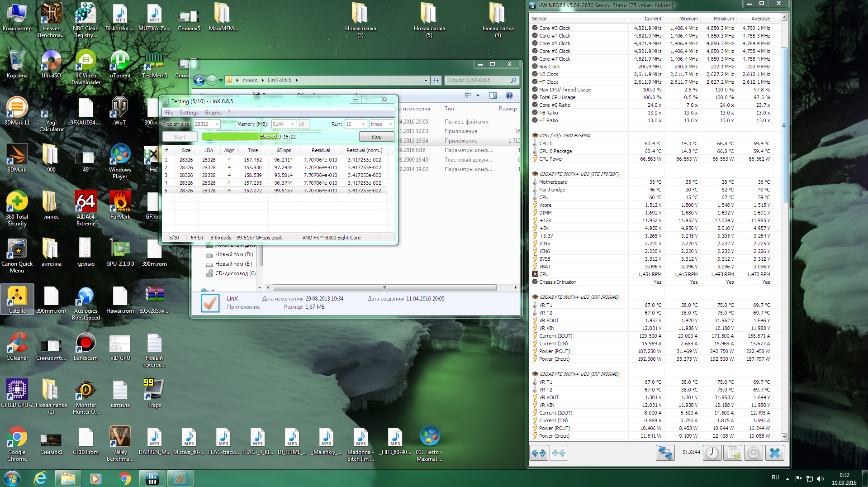Screen dimensions: 868x487
Task: Select the Heaven Benchmark desktop icon
Action: pos(52,20)
